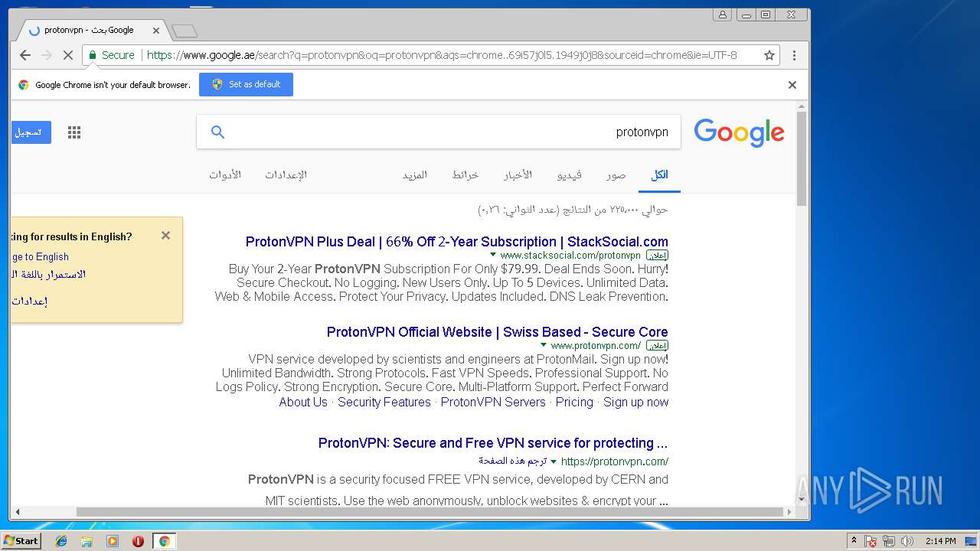The image size is (980, 551).
Task: Click ترجم هذه الصفحة translate link
Action: tap(512, 461)
